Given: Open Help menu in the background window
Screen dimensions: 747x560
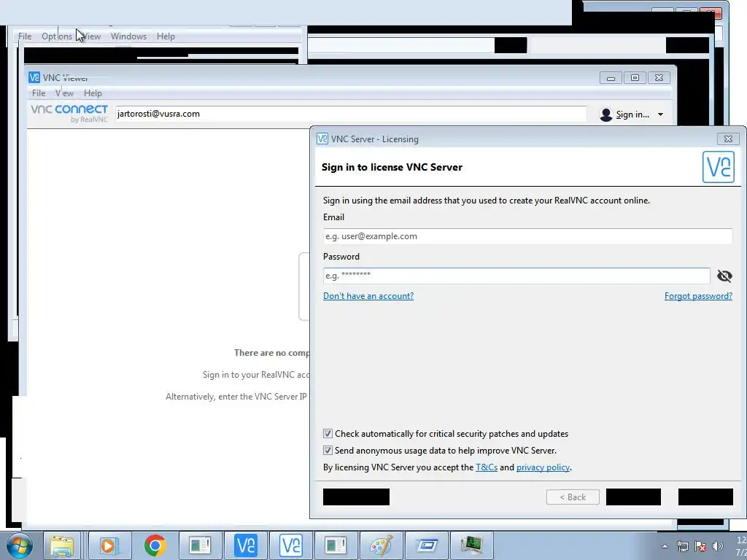Looking at the screenshot, I should (166, 36).
